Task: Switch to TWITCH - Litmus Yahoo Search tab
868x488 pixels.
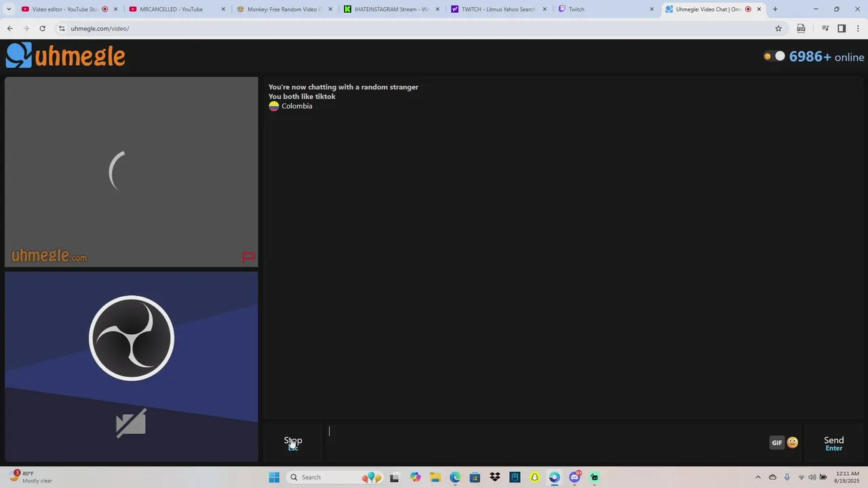Action: [x=498, y=9]
